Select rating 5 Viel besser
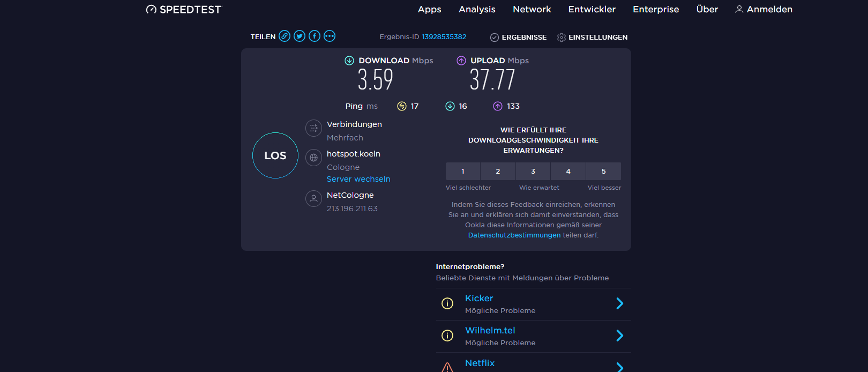Screen dimensions: 868x372 click(604, 171)
